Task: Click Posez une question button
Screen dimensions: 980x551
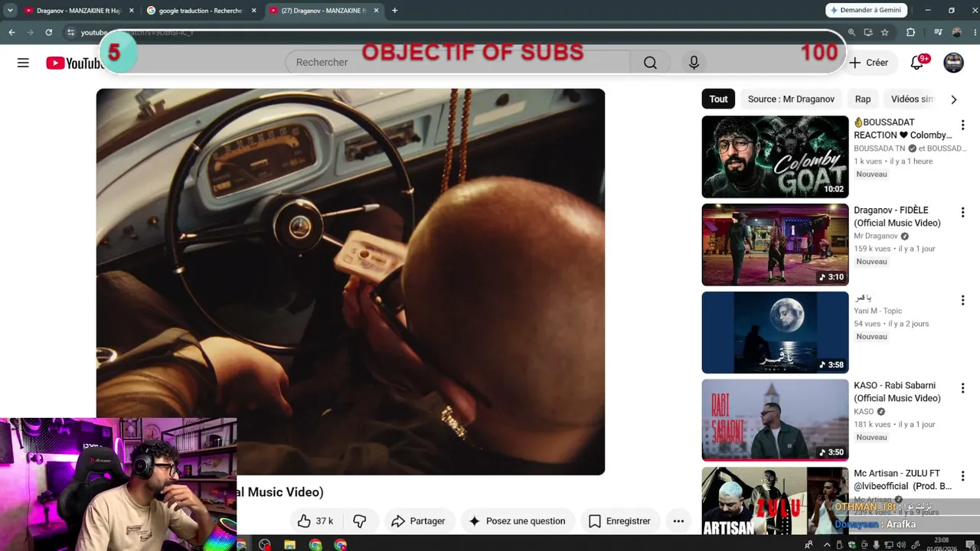Action: 518,521
